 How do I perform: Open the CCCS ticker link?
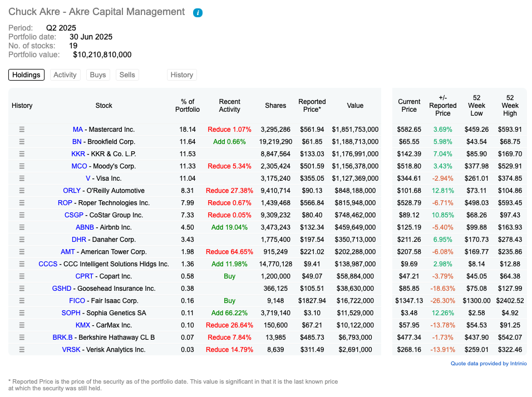click(48, 264)
